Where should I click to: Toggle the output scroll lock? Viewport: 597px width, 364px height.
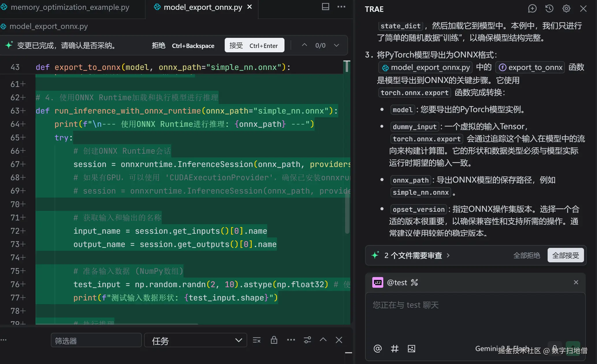[x=274, y=340]
